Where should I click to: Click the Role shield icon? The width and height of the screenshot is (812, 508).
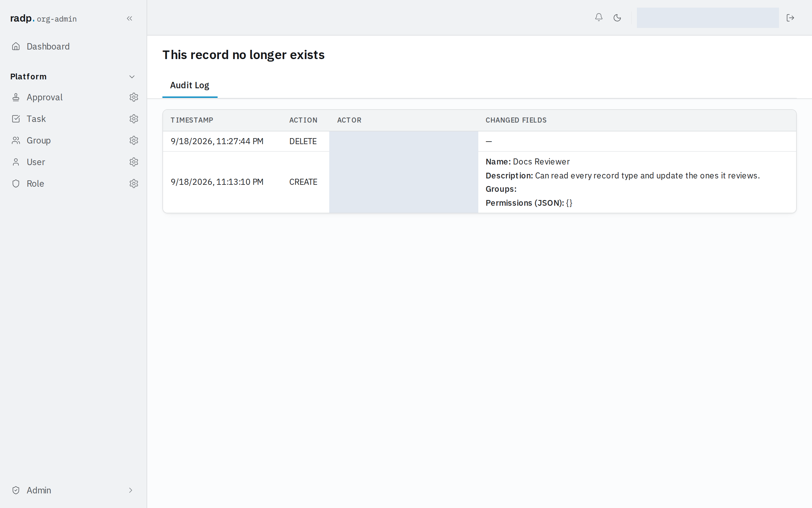tap(16, 184)
